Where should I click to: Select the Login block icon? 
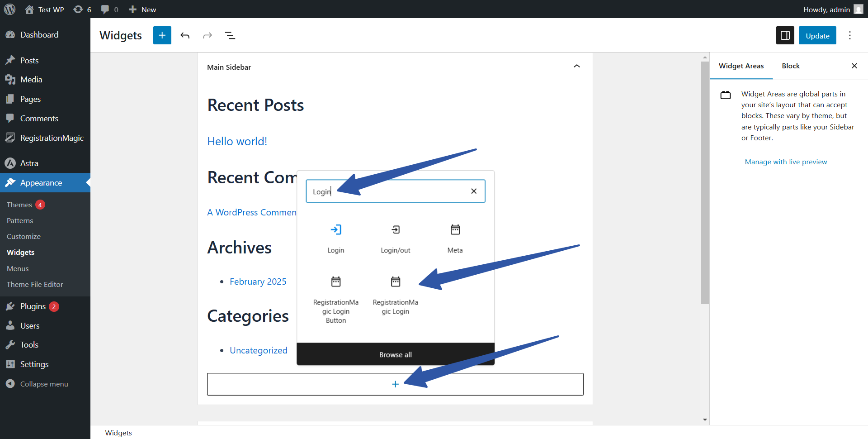(x=335, y=230)
